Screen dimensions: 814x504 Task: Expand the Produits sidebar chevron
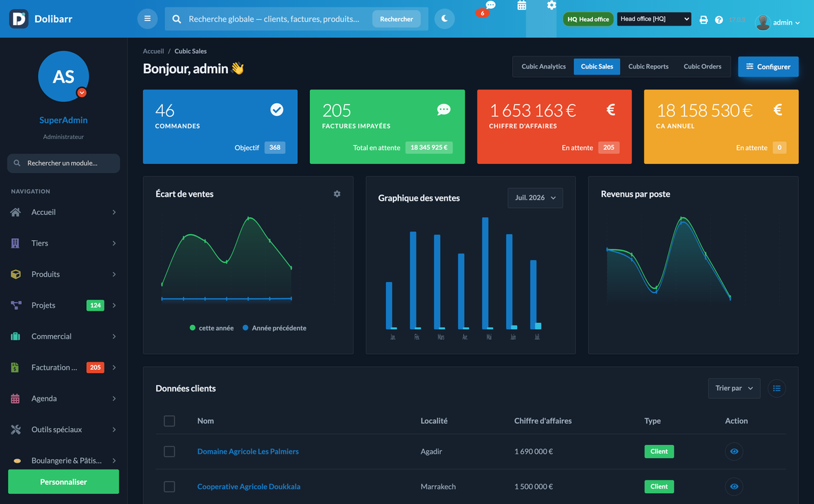coord(114,274)
